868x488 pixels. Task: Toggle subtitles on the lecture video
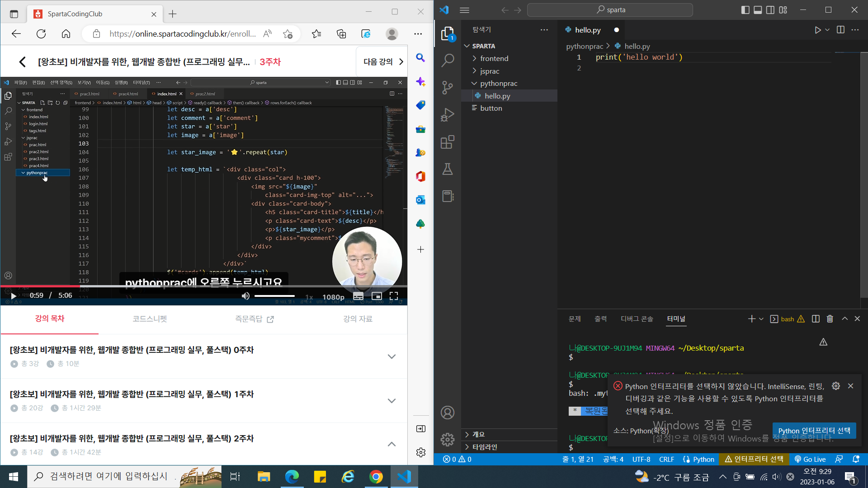tap(358, 296)
